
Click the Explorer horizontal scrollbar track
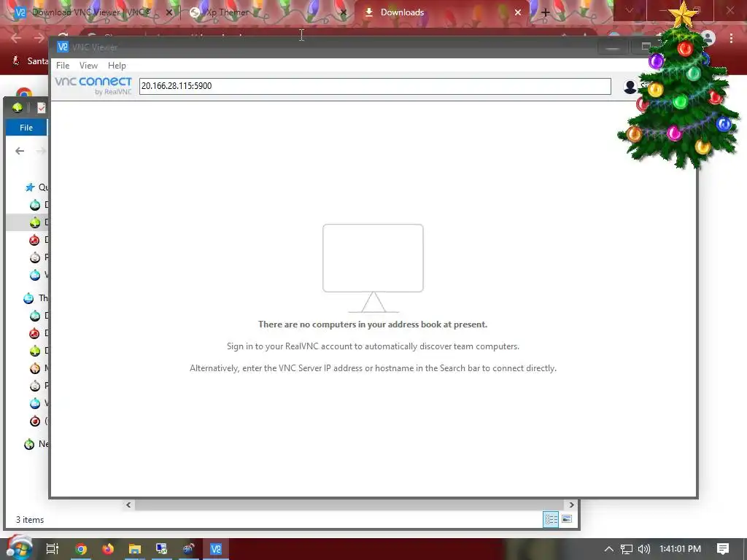click(349, 505)
